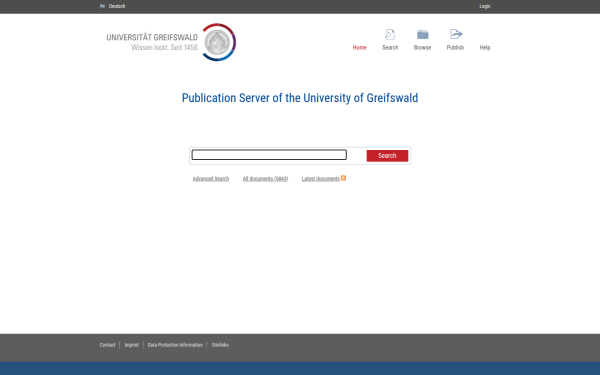Screen dimensions: 600x375
Task: Open the Publish navigation label
Action: (x=455, y=47)
